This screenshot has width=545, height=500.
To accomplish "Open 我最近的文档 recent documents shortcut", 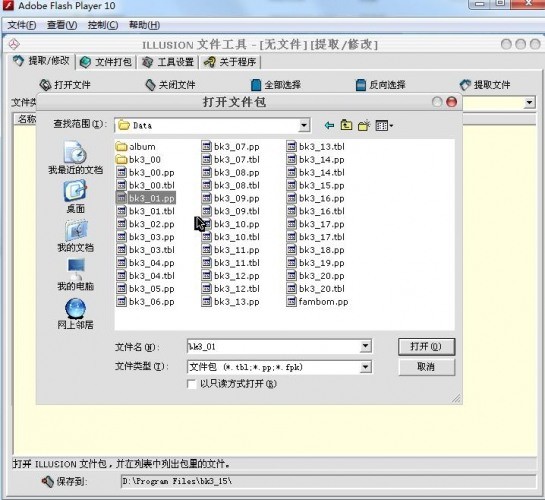I will (75, 157).
